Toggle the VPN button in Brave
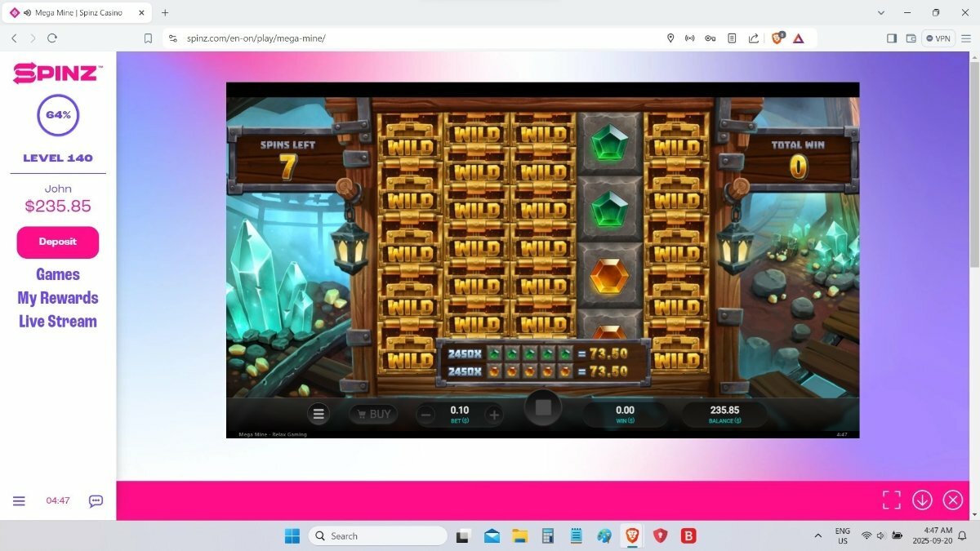 point(938,38)
